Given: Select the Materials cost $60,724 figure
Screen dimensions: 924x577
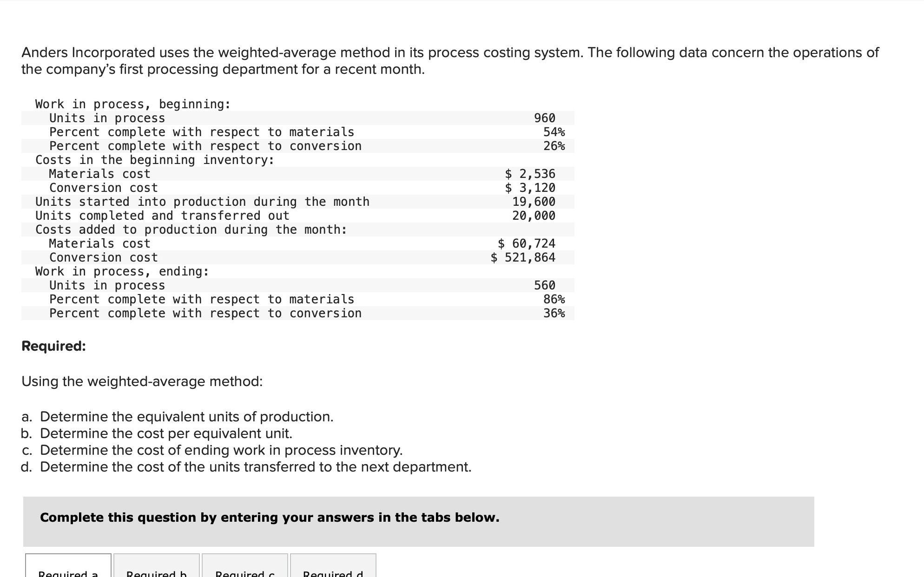Looking at the screenshot, I should pos(526,243).
